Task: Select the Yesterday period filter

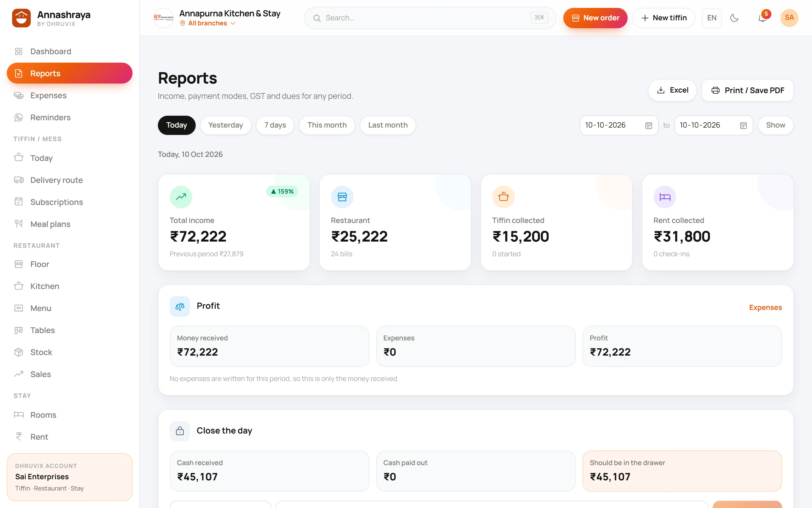Action: pyautogui.click(x=226, y=125)
